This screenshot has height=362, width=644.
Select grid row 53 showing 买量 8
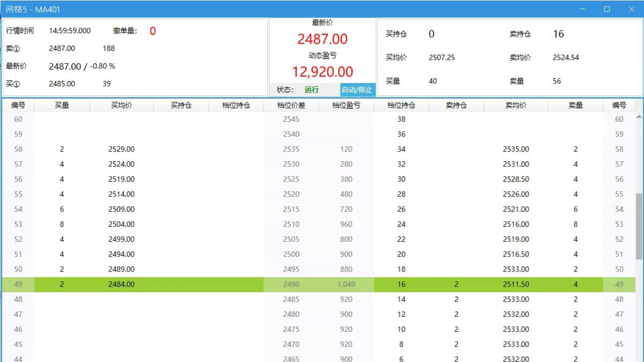tap(201, 224)
